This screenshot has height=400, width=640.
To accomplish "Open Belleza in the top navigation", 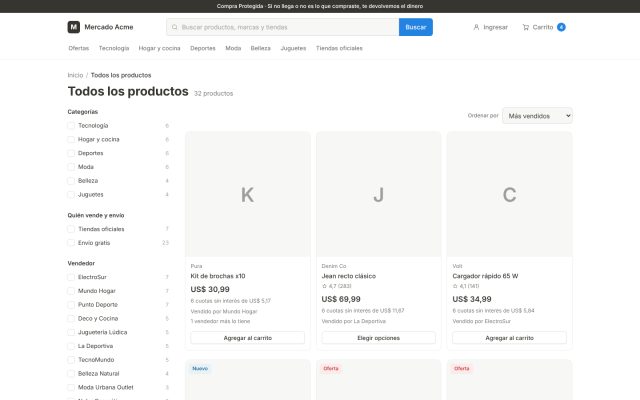I will (x=260, y=48).
